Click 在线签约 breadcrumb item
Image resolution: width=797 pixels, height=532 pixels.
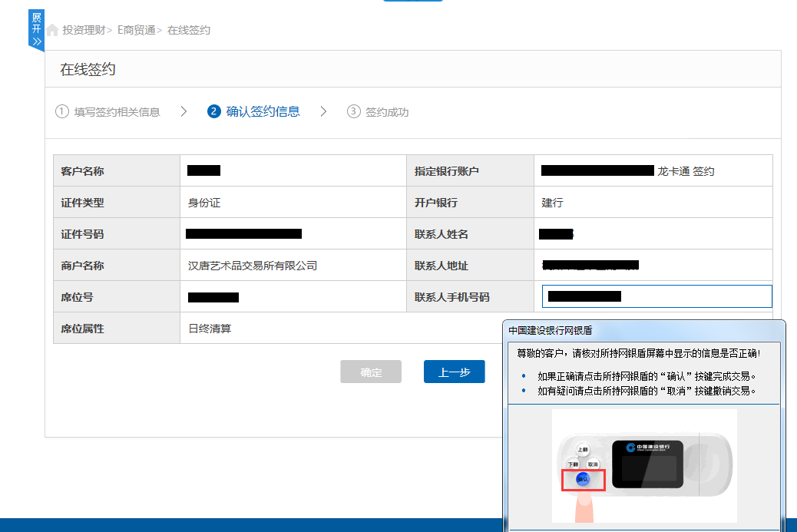(x=189, y=30)
